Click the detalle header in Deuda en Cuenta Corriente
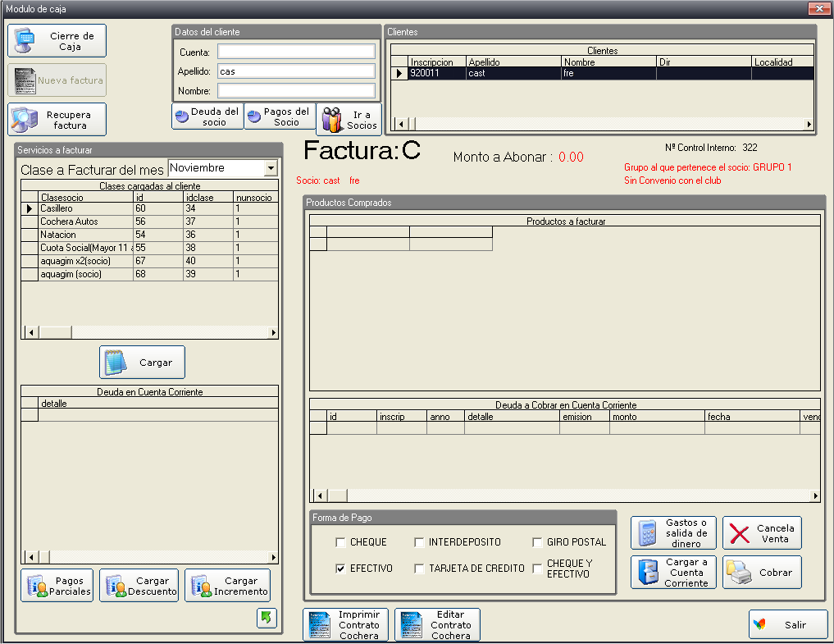Viewport: 834px width, 644px height. 158,404
